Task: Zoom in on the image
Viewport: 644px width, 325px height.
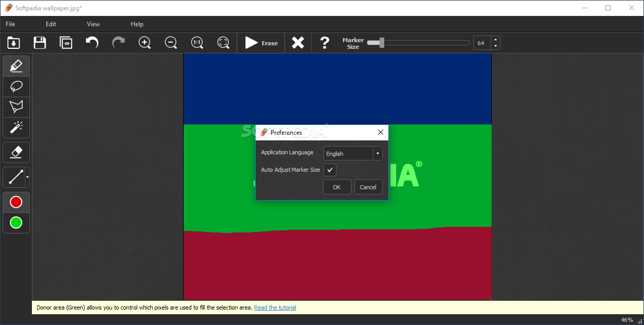Action: 145,43
